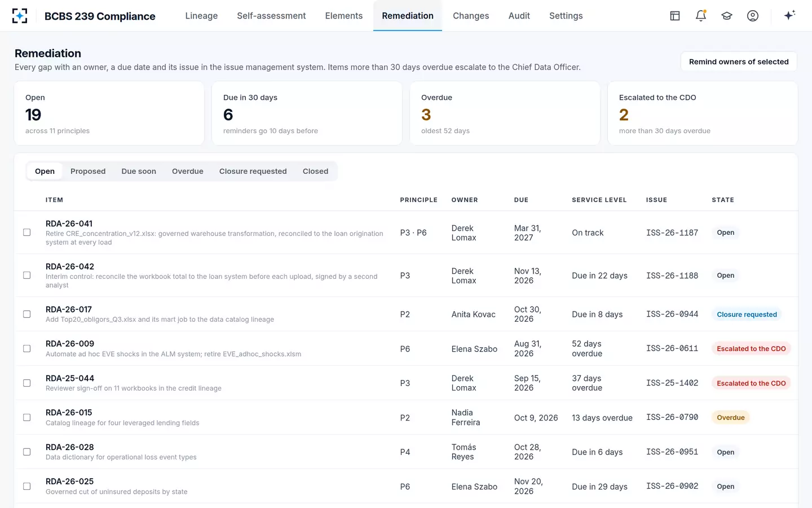Select the checkbox for RDA-26-042
Screen dimensions: 812x508
pyautogui.click(x=27, y=275)
